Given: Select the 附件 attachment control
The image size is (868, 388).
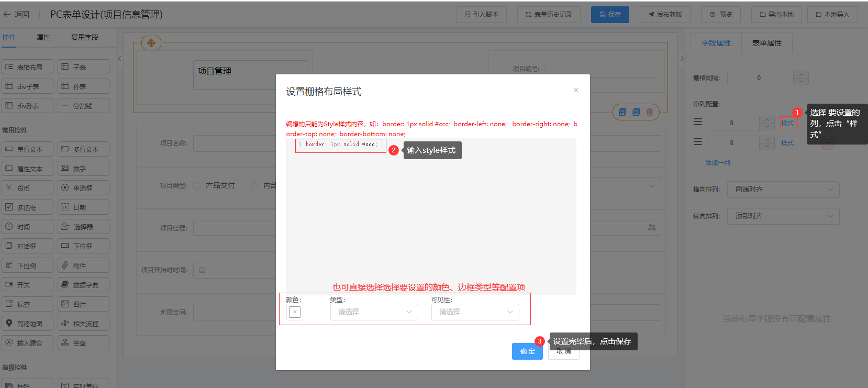Looking at the screenshot, I should click(x=83, y=265).
